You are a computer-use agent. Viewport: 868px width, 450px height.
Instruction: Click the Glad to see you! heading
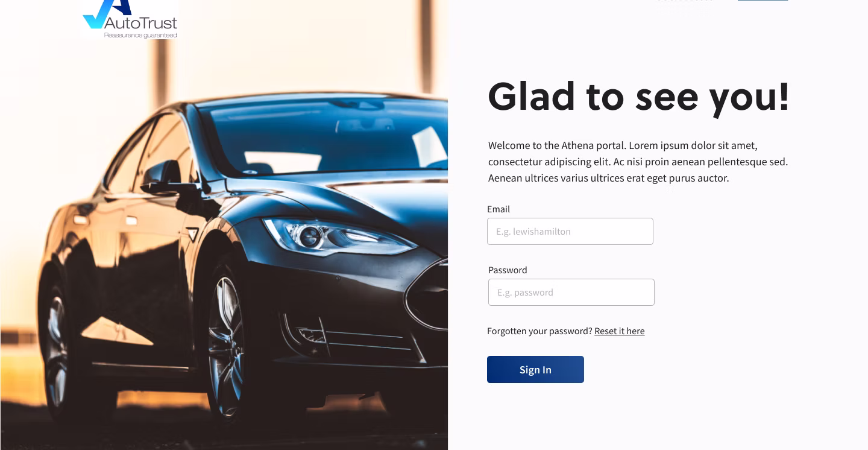pos(638,97)
